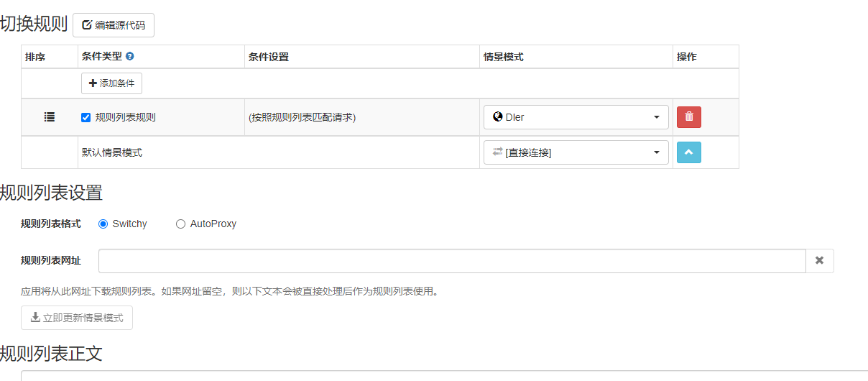Click the blue up-chevron action button
Screen dimensions: 868x381
pos(688,152)
